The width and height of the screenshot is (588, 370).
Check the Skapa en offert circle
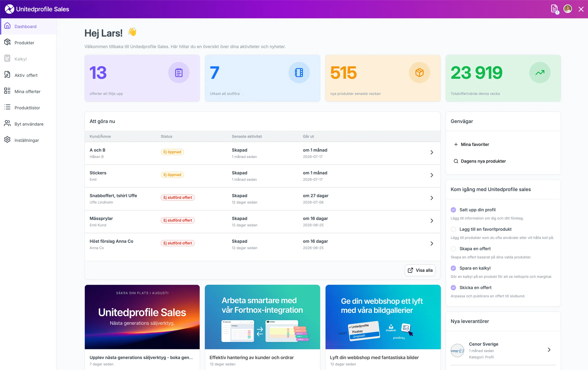(453, 249)
